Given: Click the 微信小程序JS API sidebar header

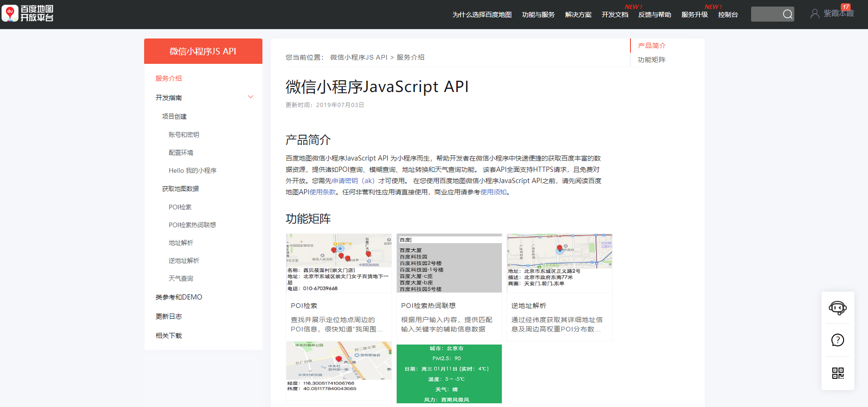Looking at the screenshot, I should tap(203, 51).
